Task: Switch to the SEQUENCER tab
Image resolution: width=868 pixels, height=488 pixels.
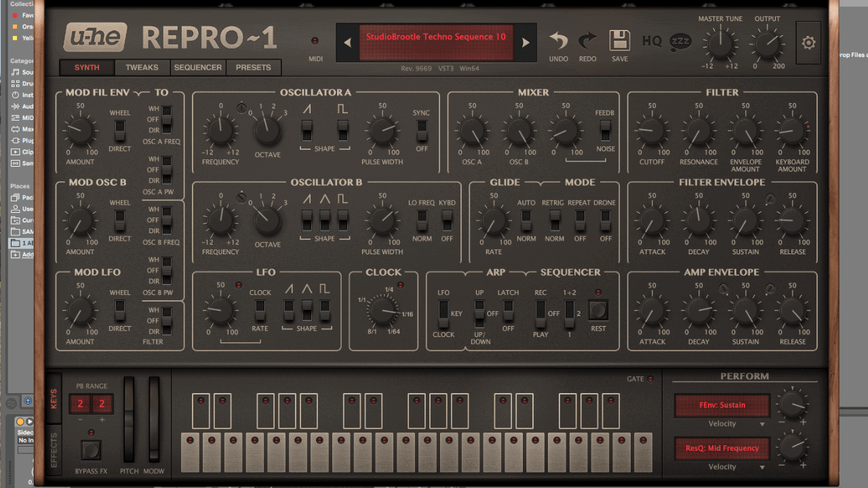Action: pyautogui.click(x=197, y=68)
